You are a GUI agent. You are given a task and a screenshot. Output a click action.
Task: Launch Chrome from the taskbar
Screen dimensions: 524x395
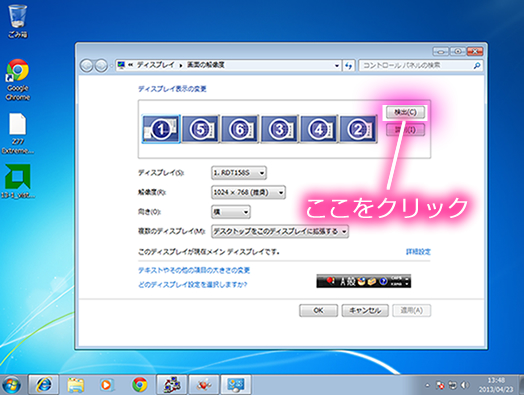pos(140,385)
